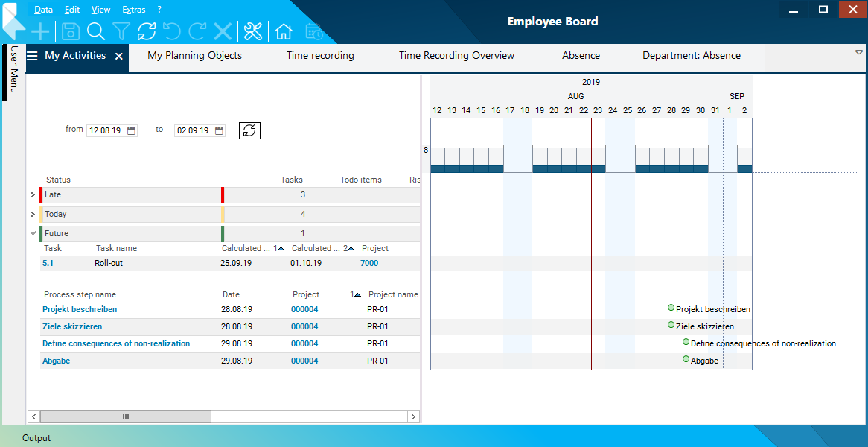Screen dimensions: 868x447
Task: Open the hamburger menu in My Activities
Action: pos(33,56)
